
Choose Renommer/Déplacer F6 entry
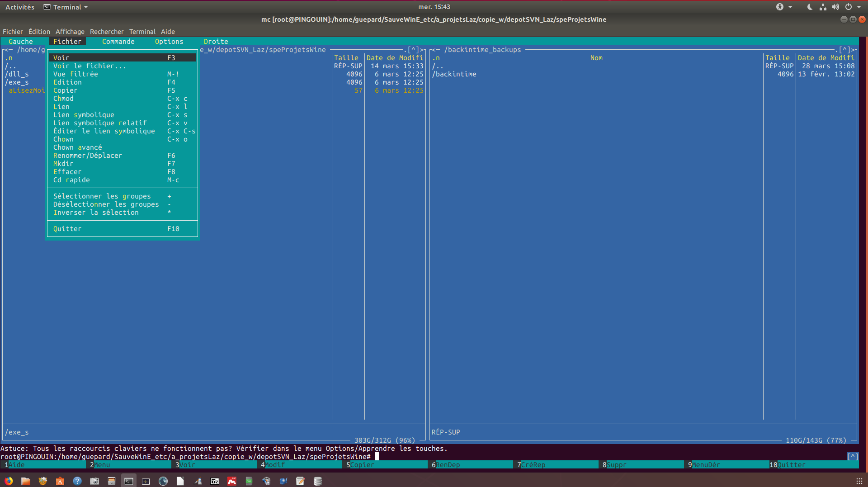123,156
